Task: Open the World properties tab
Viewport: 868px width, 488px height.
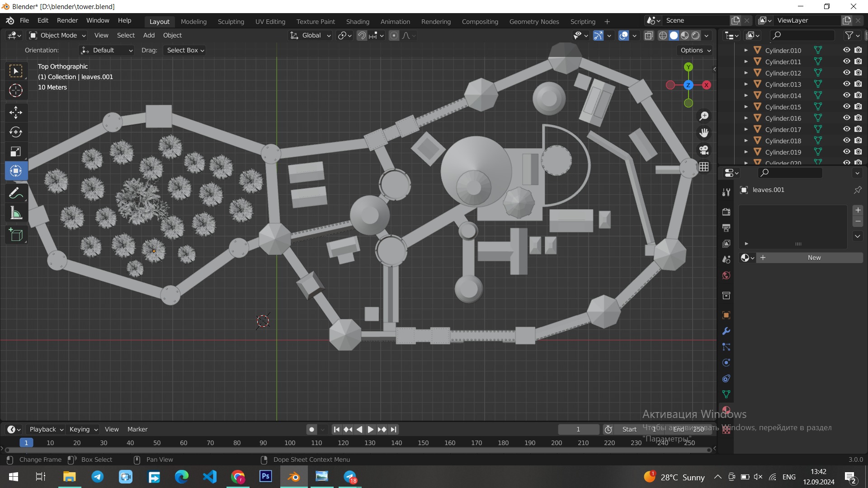Action: coord(726,275)
